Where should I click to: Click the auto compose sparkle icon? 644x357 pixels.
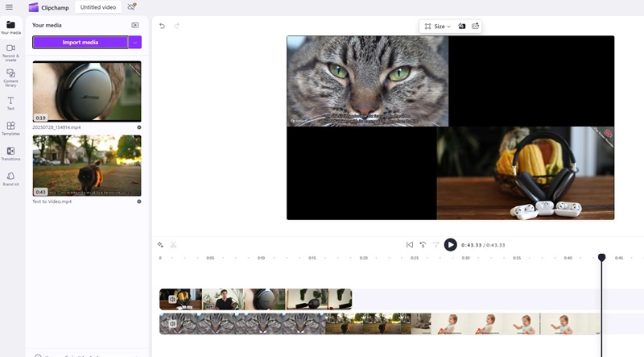(x=160, y=245)
